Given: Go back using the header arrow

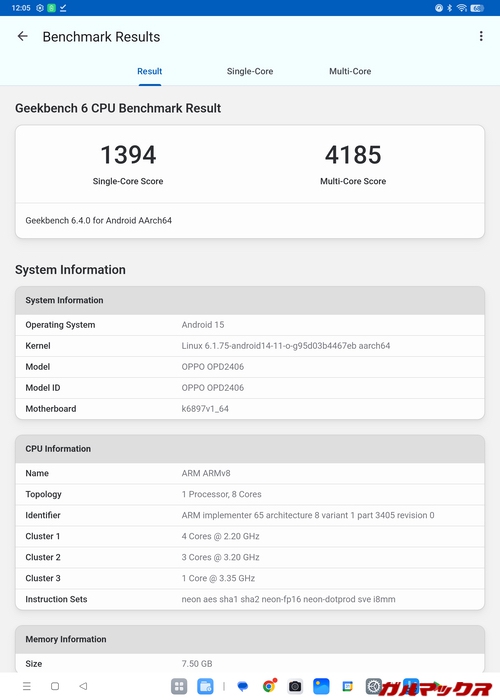Looking at the screenshot, I should (x=22, y=36).
